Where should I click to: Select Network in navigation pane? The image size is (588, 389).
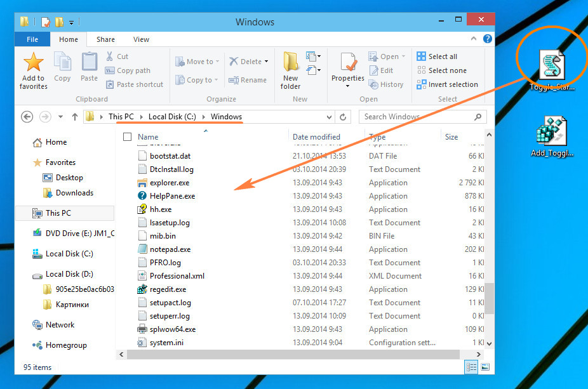coord(53,325)
